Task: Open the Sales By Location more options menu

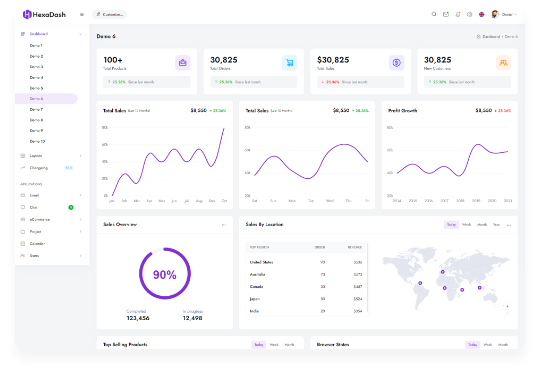Action: click(x=509, y=225)
